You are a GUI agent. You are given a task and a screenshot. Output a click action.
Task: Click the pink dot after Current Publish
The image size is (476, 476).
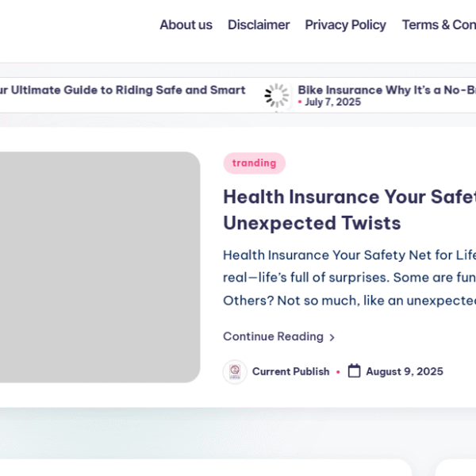338,371
